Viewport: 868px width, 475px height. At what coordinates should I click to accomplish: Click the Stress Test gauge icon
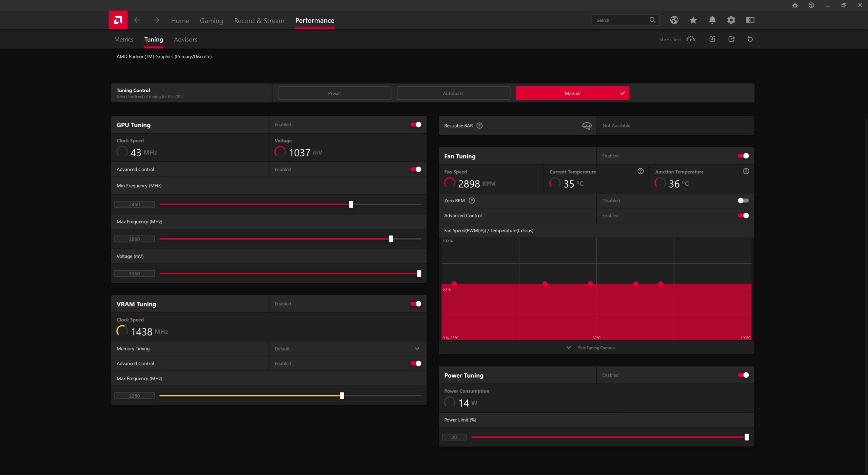pyautogui.click(x=690, y=39)
